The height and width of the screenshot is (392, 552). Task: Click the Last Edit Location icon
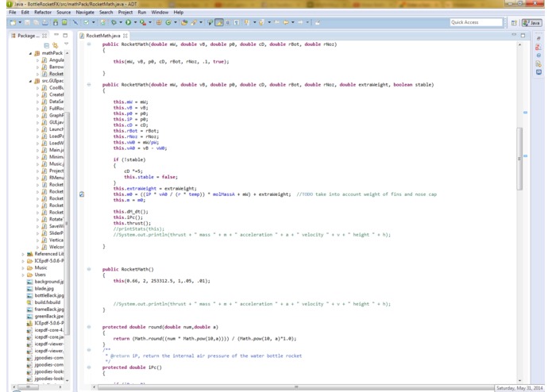276,22
